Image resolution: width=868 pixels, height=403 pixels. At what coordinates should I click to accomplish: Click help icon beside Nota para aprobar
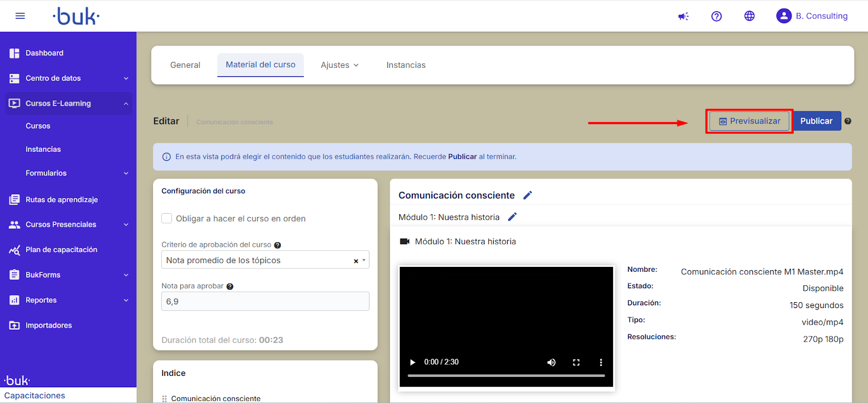(x=230, y=286)
